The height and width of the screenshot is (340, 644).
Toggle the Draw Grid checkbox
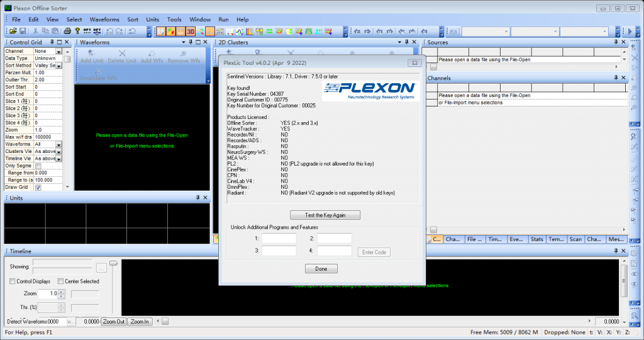tap(38, 188)
